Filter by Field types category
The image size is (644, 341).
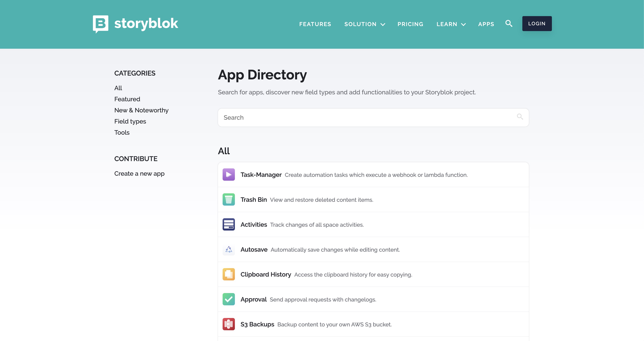(x=130, y=121)
